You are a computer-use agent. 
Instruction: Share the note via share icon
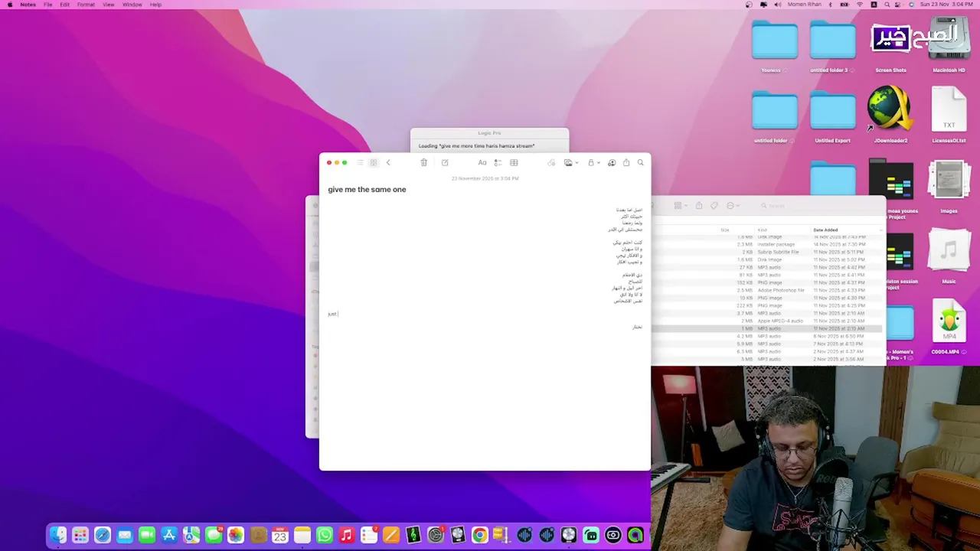[x=626, y=162]
